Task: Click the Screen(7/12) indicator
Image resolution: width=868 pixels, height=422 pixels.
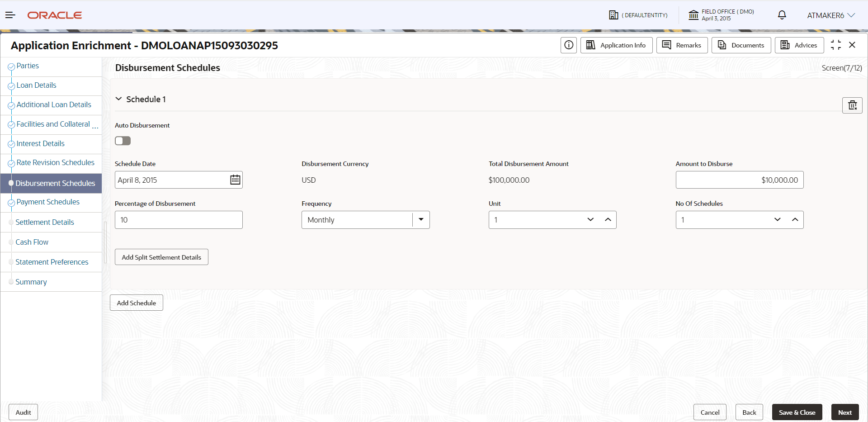Action: [x=842, y=68]
